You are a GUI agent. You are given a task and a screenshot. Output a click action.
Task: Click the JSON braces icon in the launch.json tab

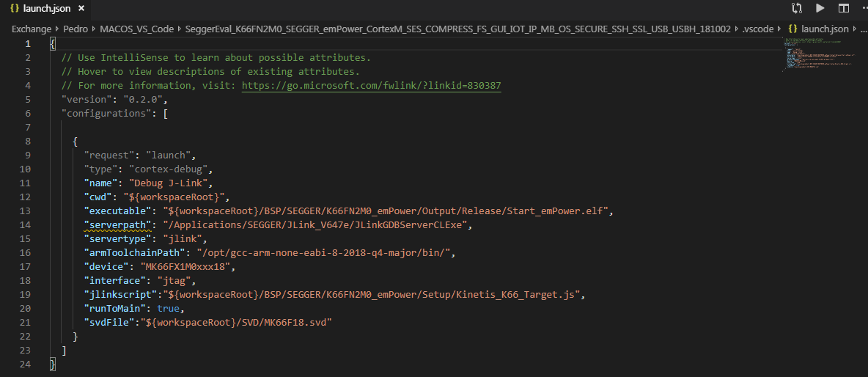coord(14,9)
